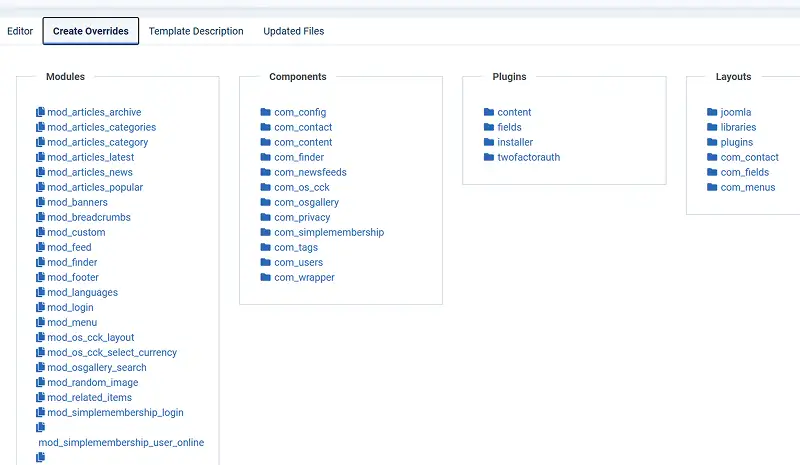Click the folder icon beside com_contact in Components
The image size is (800, 465).
pos(265,127)
